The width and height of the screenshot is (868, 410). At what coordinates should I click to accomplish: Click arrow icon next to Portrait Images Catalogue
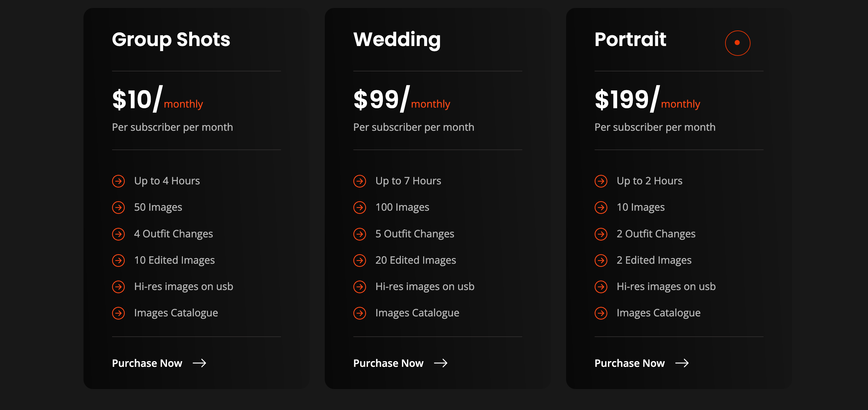[x=601, y=313]
